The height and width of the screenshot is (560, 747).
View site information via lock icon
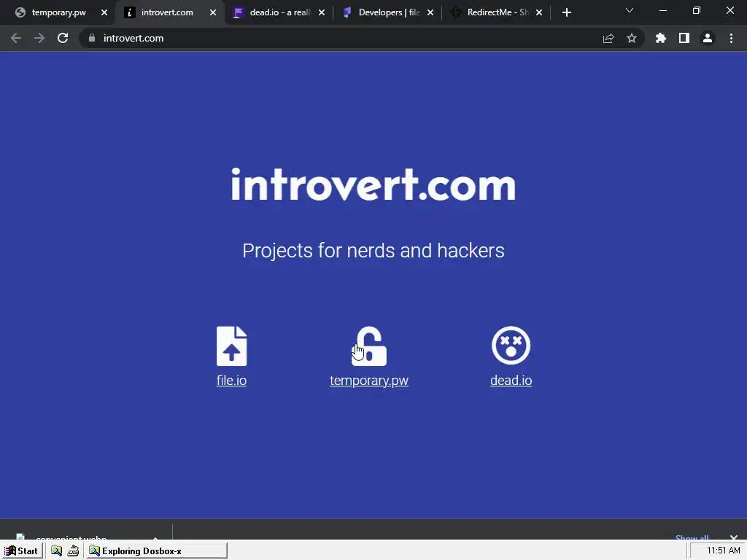point(92,38)
